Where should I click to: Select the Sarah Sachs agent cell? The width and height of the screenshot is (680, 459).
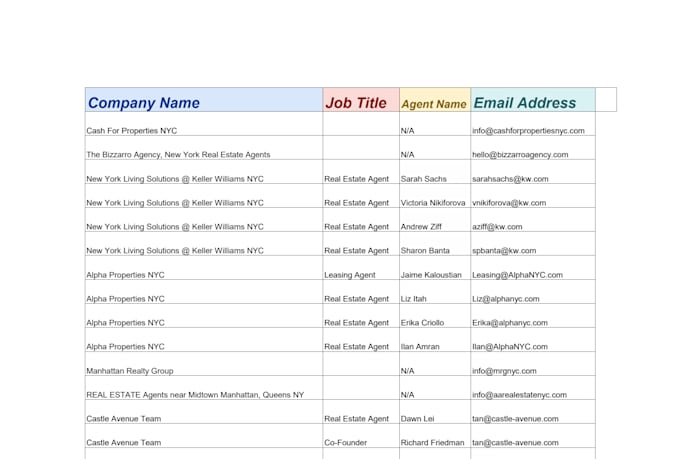[x=435, y=172]
